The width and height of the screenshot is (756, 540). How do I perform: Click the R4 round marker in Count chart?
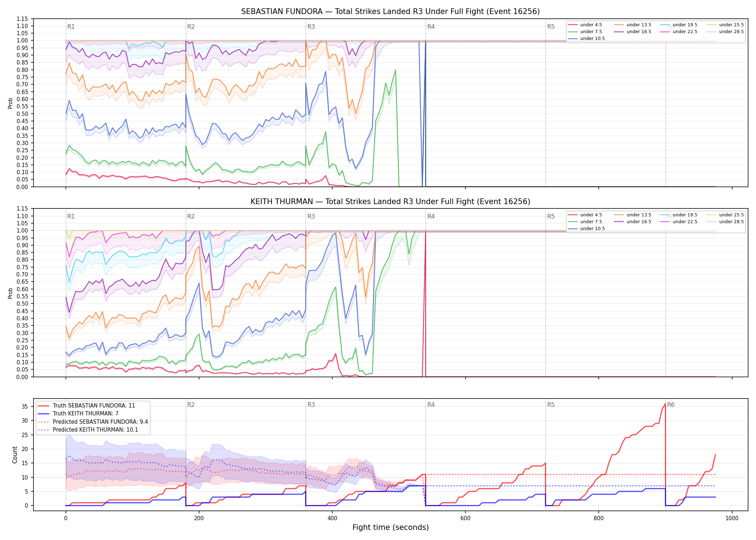(x=431, y=405)
